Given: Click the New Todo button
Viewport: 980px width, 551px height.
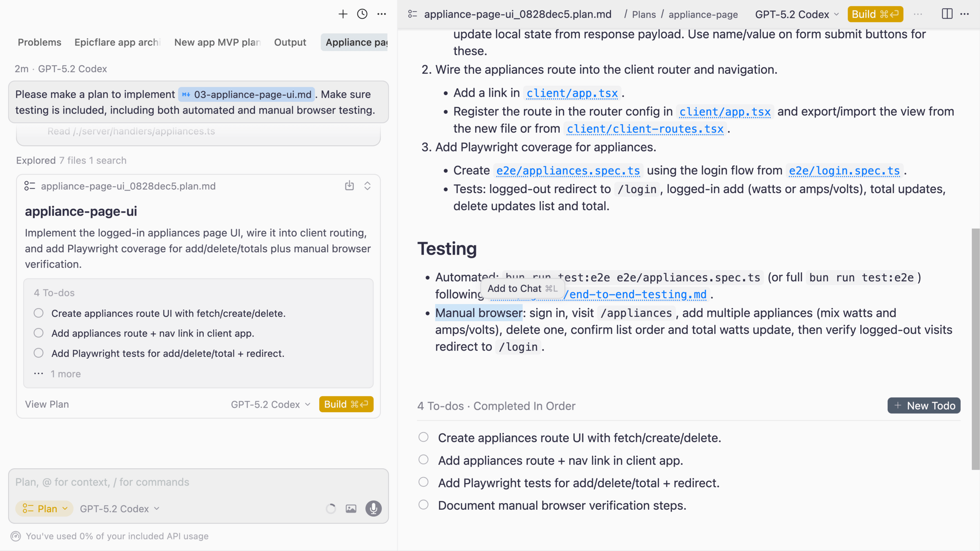Looking at the screenshot, I should 924,406.
